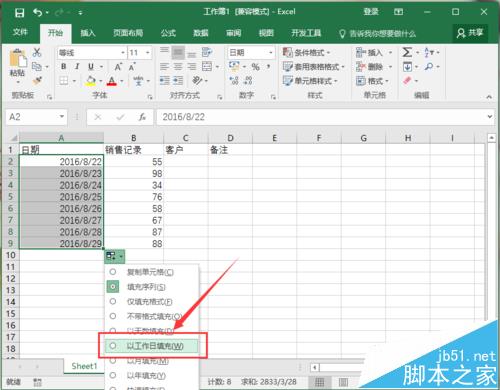The width and height of the screenshot is (500, 390).
Task: Click the Format Painter brush icon
Action: [37, 80]
